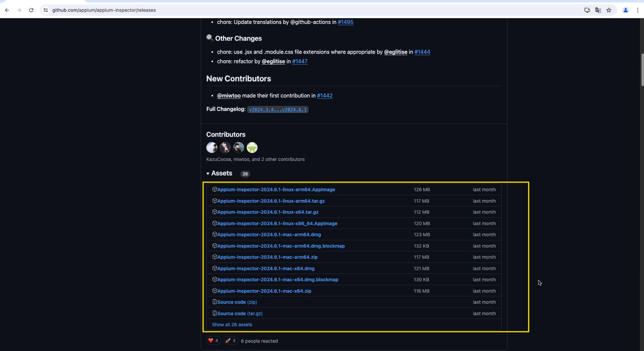This screenshot has width=644, height=351.
Task: Click the install app icon in address bar
Action: pyautogui.click(x=587, y=10)
